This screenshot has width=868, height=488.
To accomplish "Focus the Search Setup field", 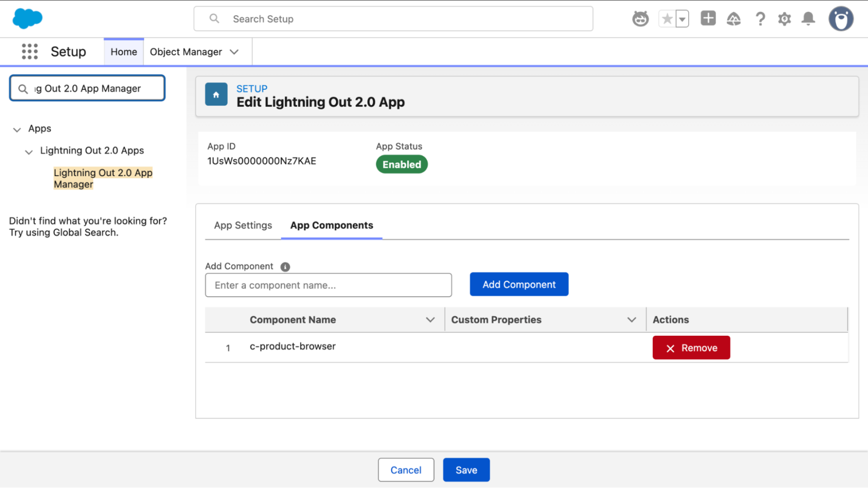I will 393,19.
